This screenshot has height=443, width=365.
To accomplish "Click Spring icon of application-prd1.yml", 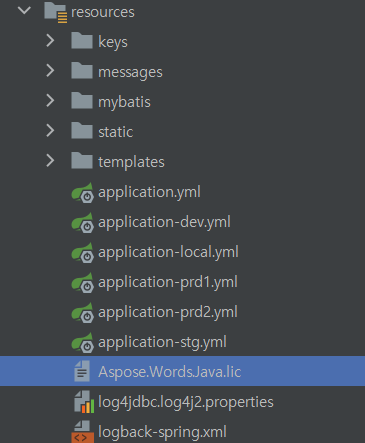I will click(83, 283).
